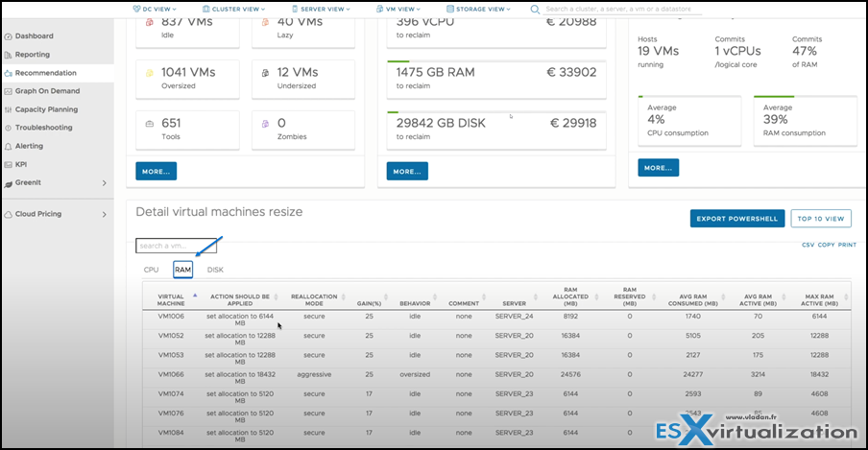Sort by ACTION SHOULD BE APPLIED column
This screenshot has height=450, width=868.
pyautogui.click(x=240, y=300)
